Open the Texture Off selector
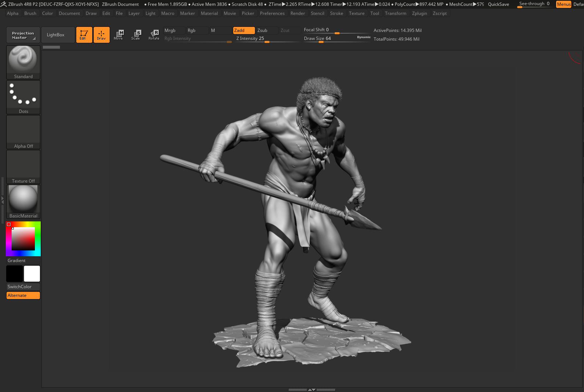This screenshot has height=392, width=584. pos(23,167)
